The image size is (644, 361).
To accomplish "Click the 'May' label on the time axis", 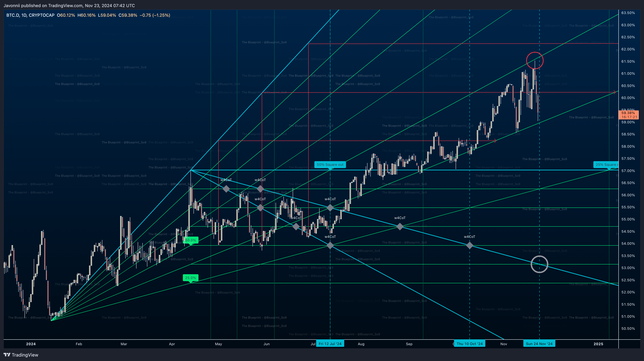I will click(219, 344).
